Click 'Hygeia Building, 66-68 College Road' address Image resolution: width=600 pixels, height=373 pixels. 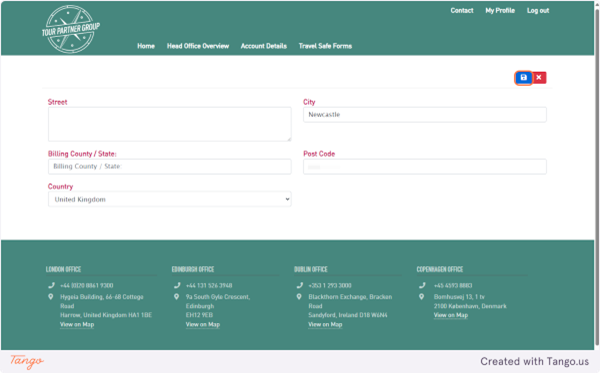click(102, 301)
